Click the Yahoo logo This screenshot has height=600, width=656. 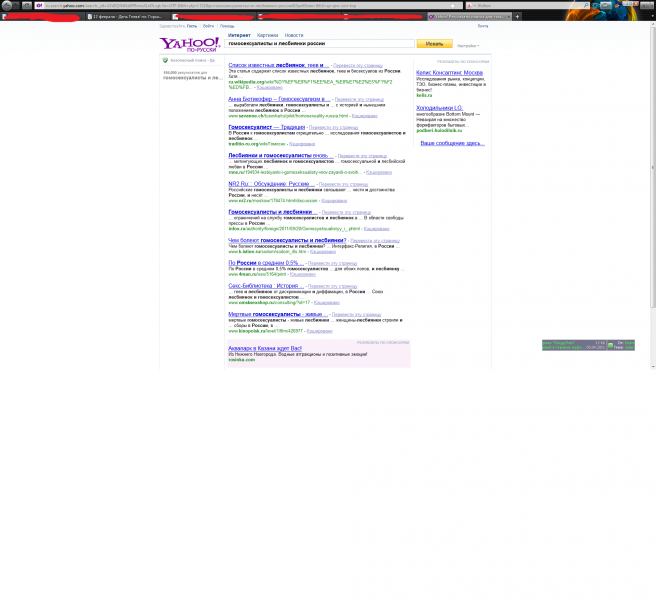[x=190, y=44]
